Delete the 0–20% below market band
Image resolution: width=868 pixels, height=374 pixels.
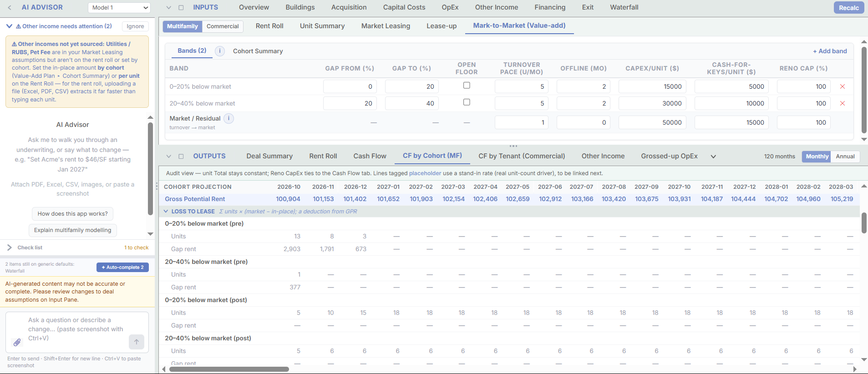(x=843, y=86)
